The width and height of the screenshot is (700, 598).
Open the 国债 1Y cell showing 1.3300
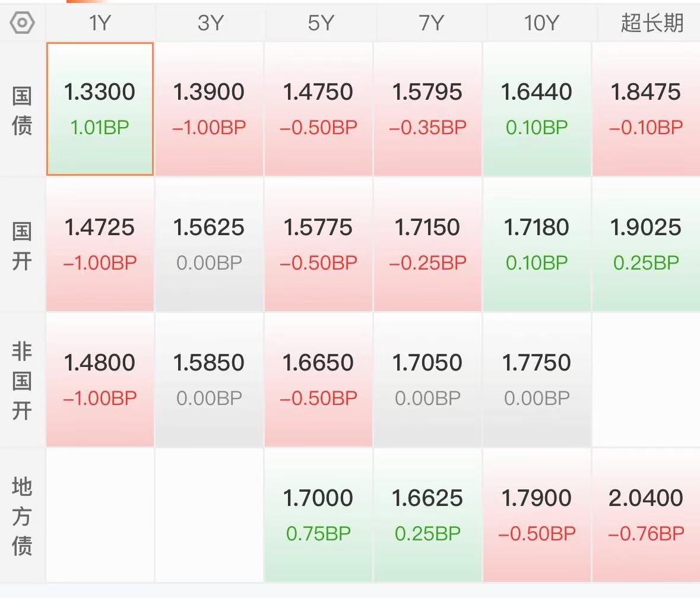(100, 109)
